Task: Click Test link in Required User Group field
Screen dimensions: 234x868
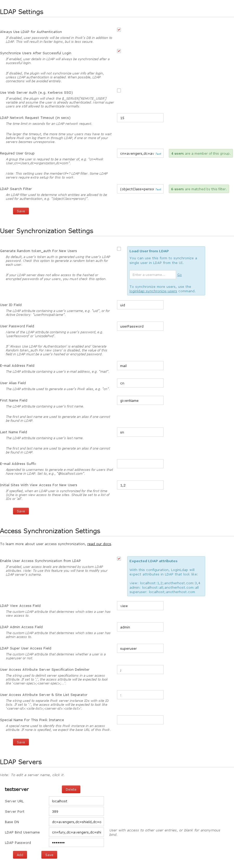Action: (x=158, y=154)
